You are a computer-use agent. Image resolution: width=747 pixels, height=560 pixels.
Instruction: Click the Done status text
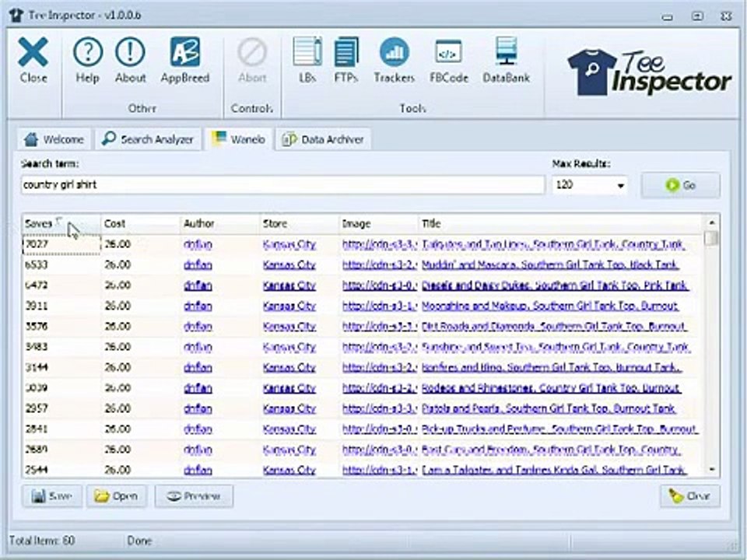[x=139, y=541]
